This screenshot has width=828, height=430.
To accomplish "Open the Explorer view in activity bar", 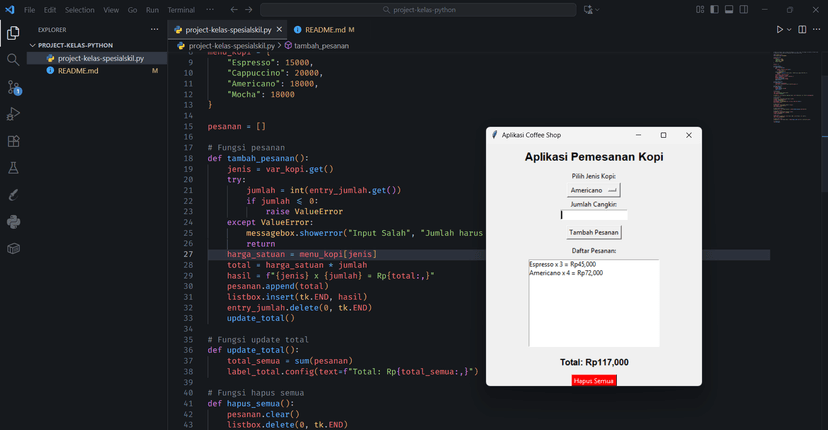I will tap(13, 33).
